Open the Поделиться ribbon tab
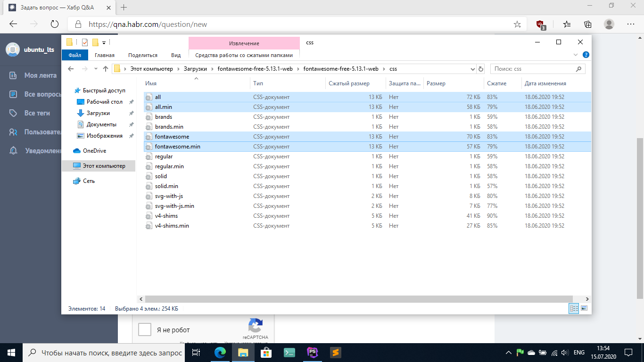Screen dimensions: 644x362 (x=143, y=55)
